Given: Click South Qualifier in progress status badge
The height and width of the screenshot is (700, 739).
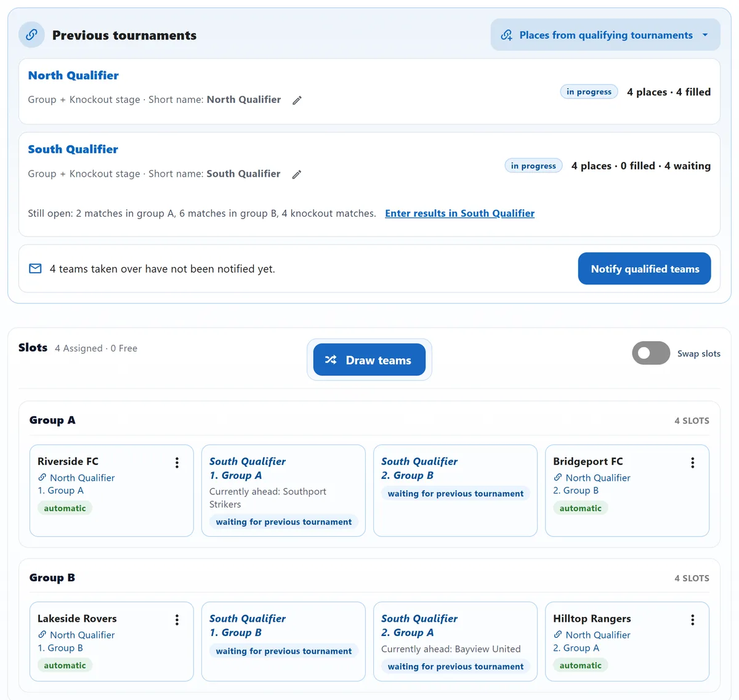Looking at the screenshot, I should pyautogui.click(x=533, y=166).
